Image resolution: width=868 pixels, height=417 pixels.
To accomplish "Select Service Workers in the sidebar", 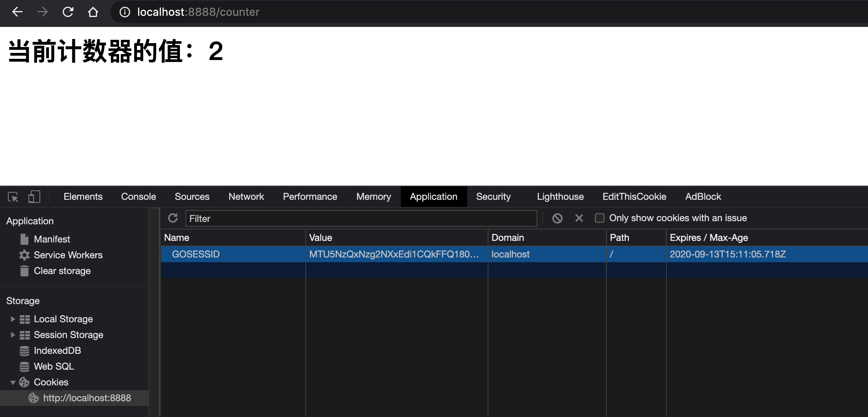I will [68, 255].
